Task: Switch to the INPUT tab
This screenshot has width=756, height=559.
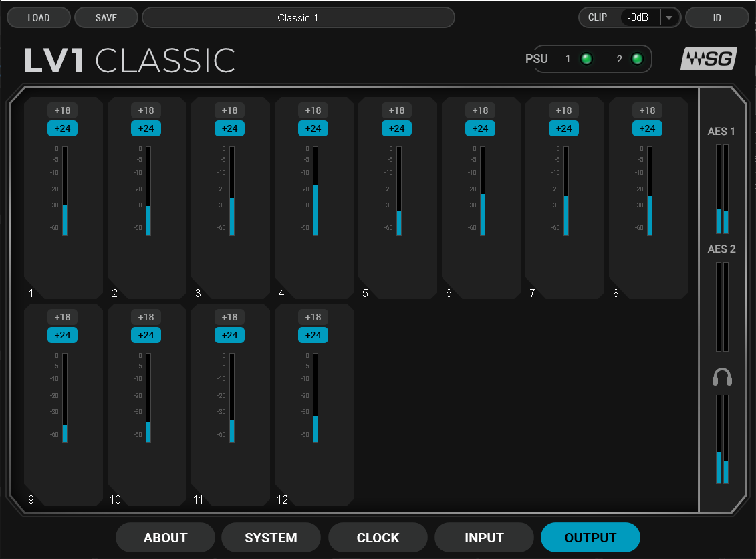Action: pos(484,538)
